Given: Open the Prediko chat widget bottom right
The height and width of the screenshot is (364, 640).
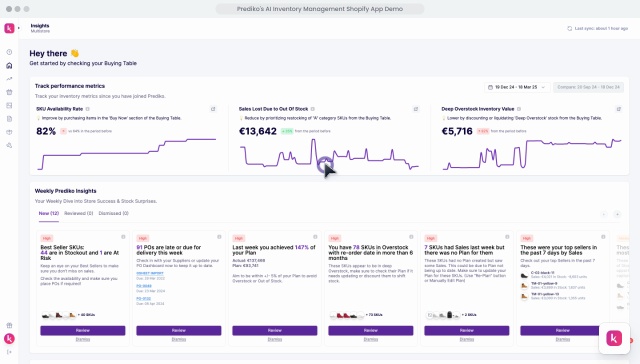Looking at the screenshot, I should pos(614,338).
